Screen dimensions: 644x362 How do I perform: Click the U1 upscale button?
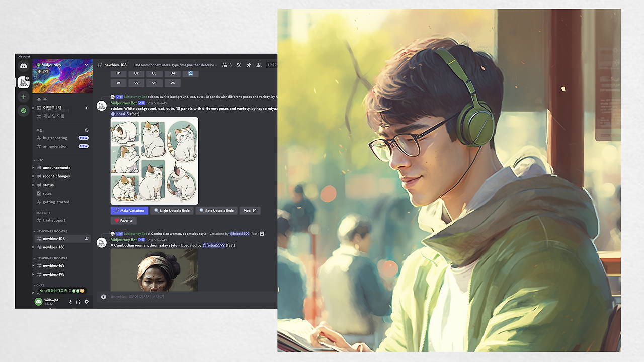pos(119,73)
